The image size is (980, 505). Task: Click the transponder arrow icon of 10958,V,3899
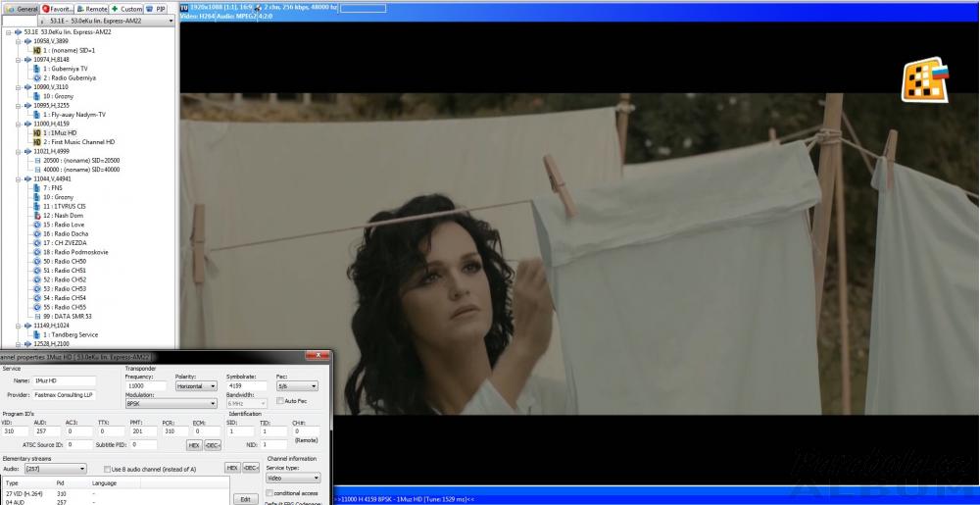click(x=27, y=41)
